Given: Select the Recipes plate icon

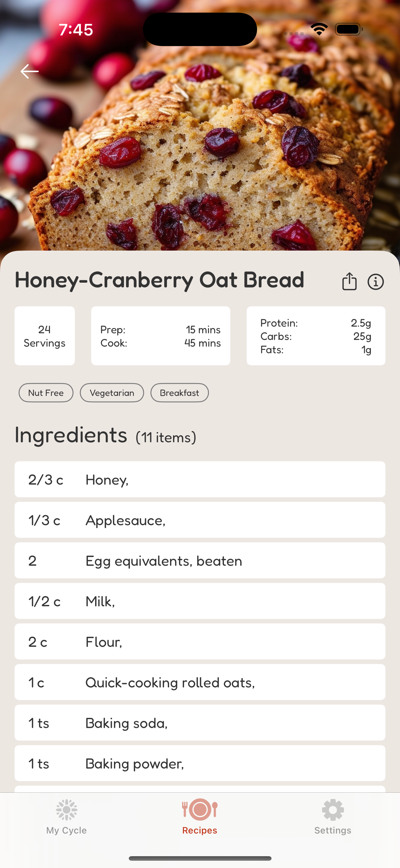Looking at the screenshot, I should coord(200,809).
